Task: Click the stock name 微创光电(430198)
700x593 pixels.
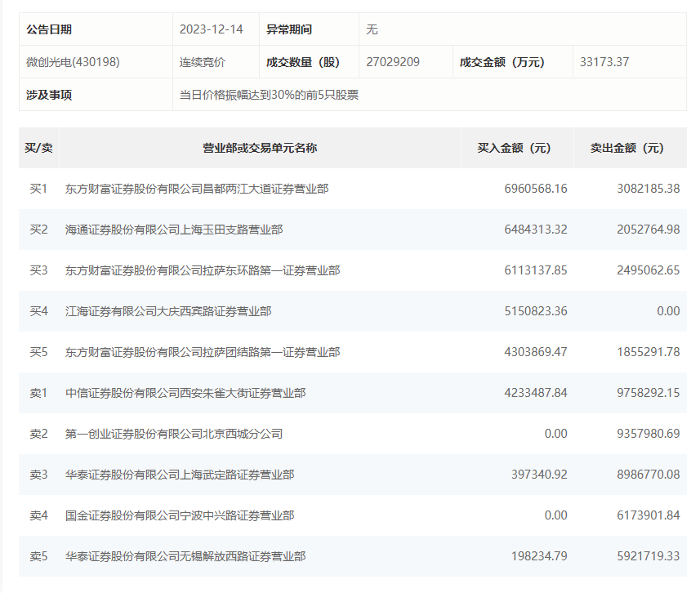Action: (73, 61)
